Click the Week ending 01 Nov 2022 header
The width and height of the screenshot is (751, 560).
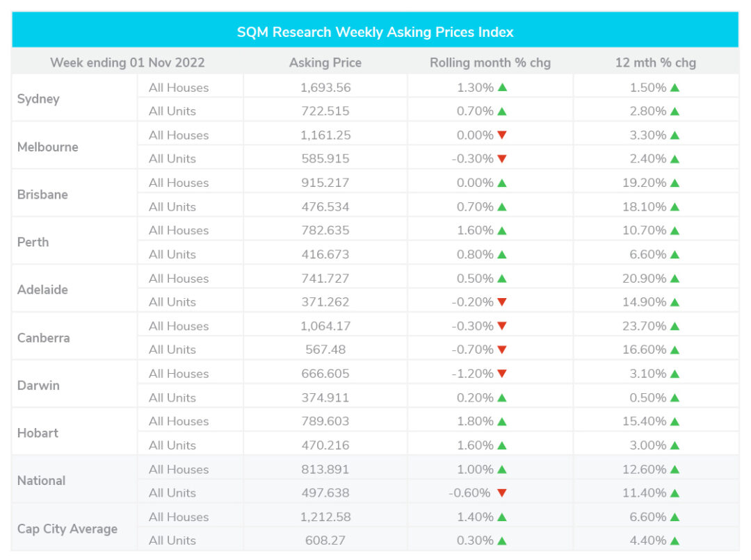(127, 63)
